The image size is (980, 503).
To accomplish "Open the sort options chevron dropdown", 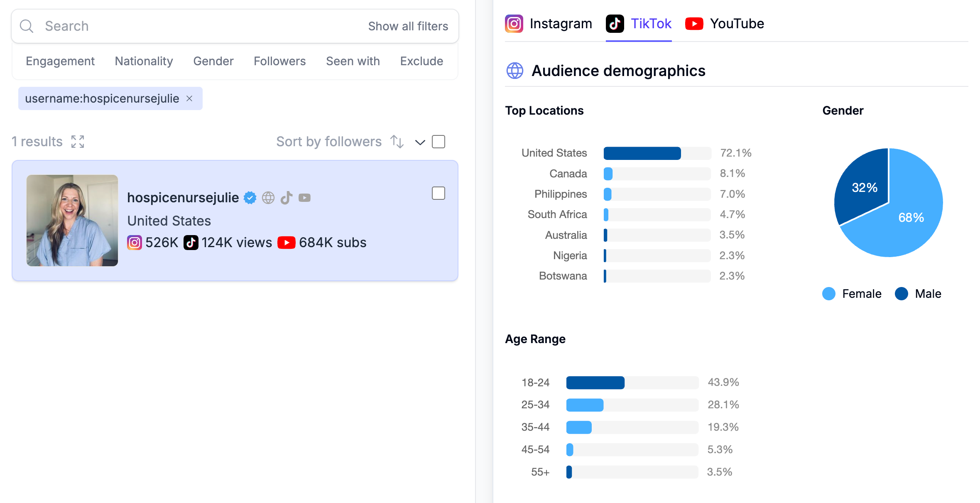I will click(420, 142).
